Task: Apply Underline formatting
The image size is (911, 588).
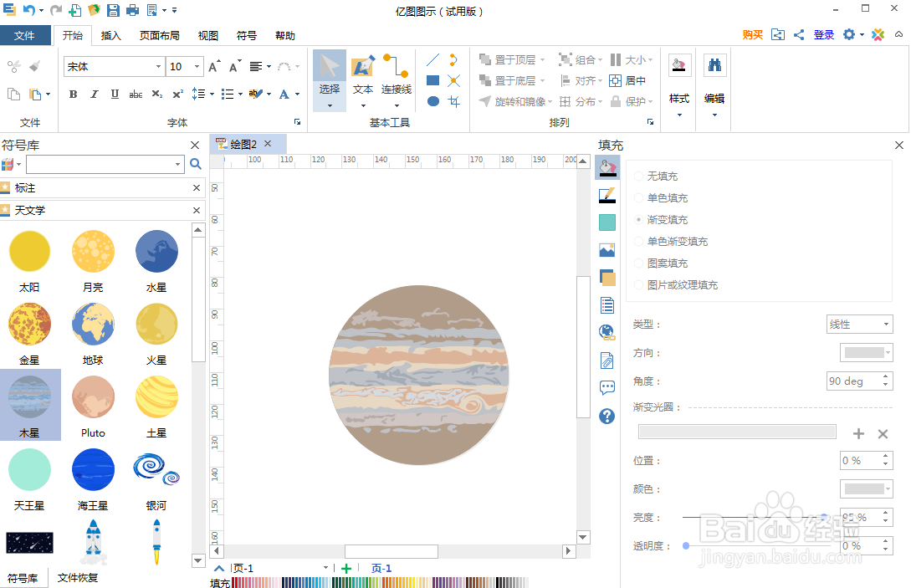Action: [115, 95]
